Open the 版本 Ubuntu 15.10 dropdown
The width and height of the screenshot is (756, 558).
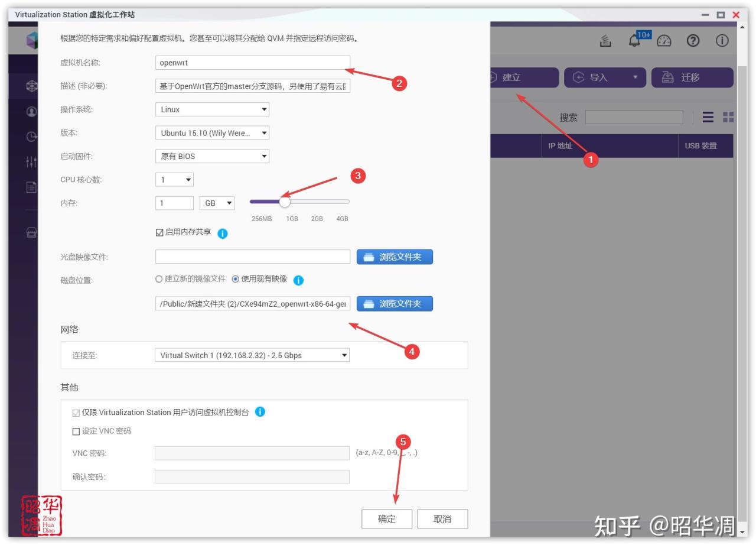point(212,133)
